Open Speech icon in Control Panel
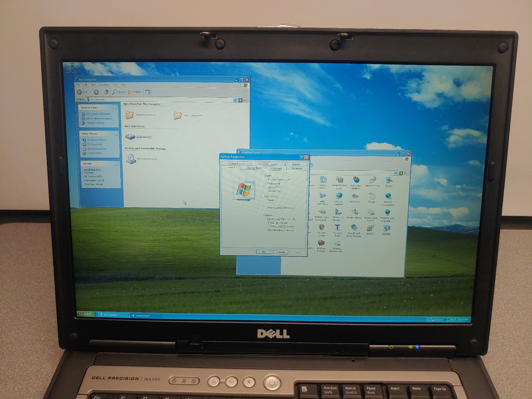 pos(370,230)
